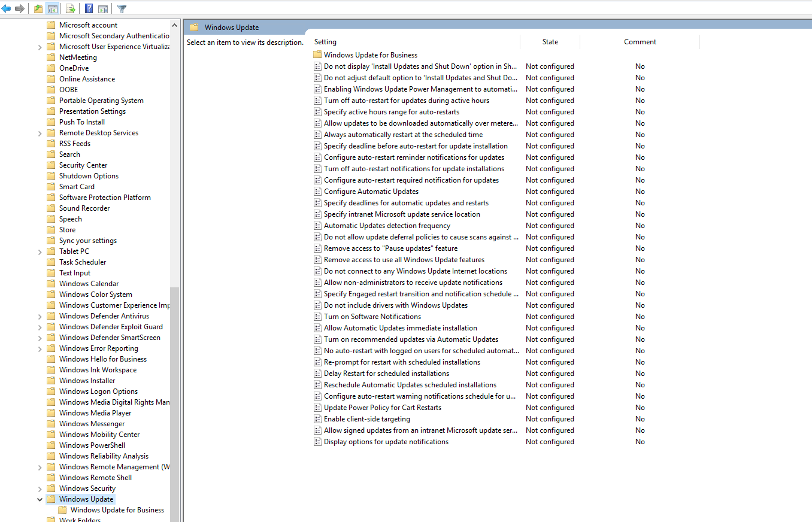This screenshot has height=522, width=812.
Task: Expand Windows Defender Exploit Guard node
Action: click(x=40, y=327)
